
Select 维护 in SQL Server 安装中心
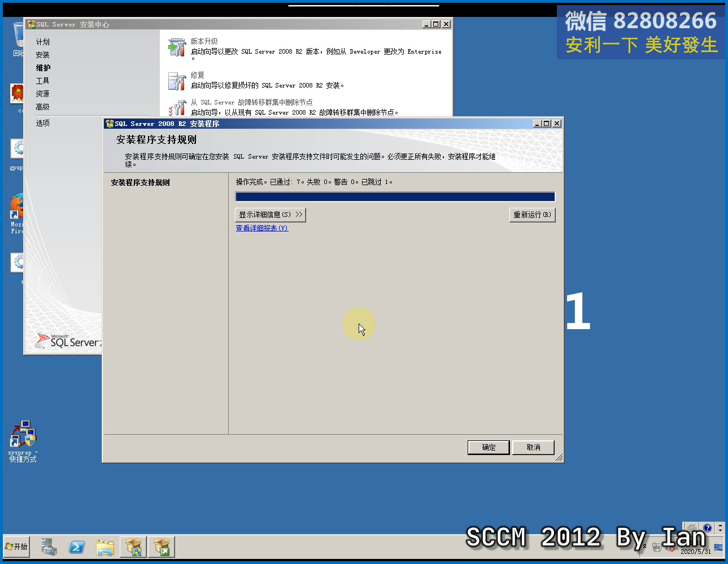[43, 68]
